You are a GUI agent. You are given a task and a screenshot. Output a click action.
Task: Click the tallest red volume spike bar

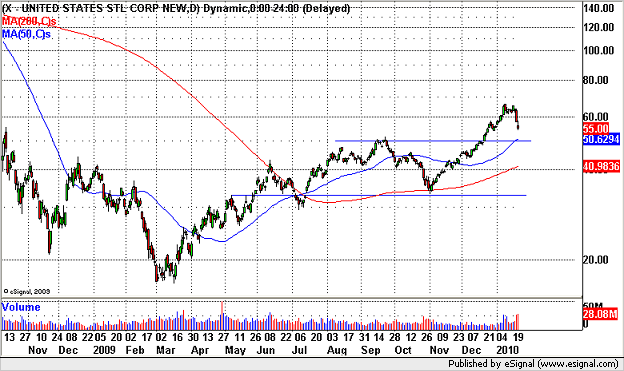222,315
